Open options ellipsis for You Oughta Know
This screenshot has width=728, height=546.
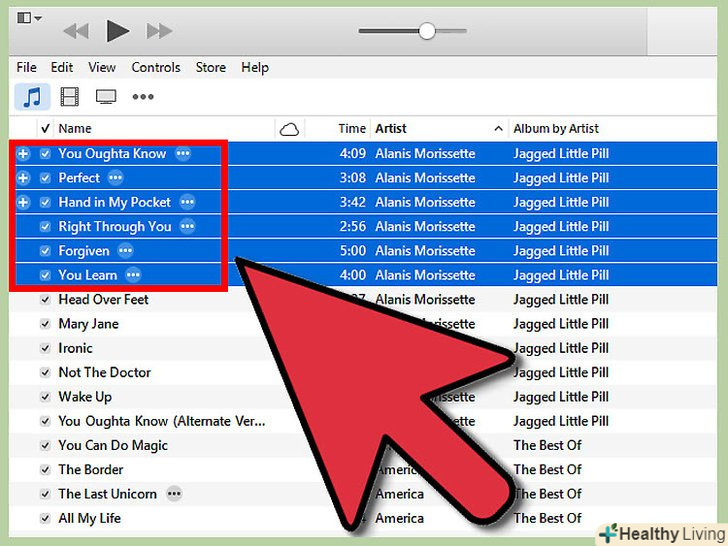pyautogui.click(x=183, y=153)
